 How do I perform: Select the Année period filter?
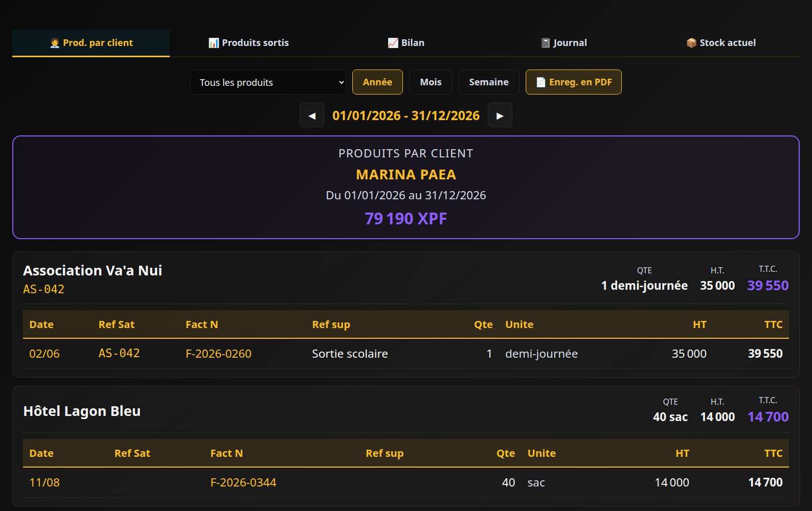pyautogui.click(x=377, y=82)
